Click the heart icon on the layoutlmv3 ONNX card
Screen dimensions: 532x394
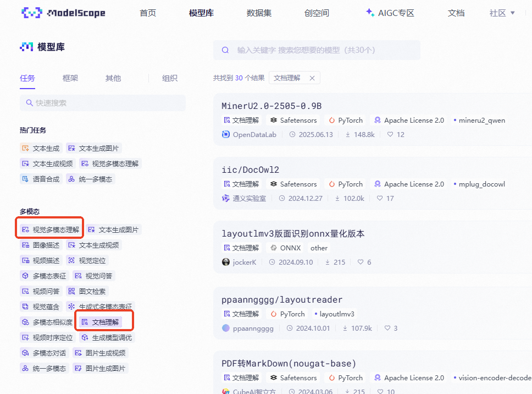click(x=361, y=262)
